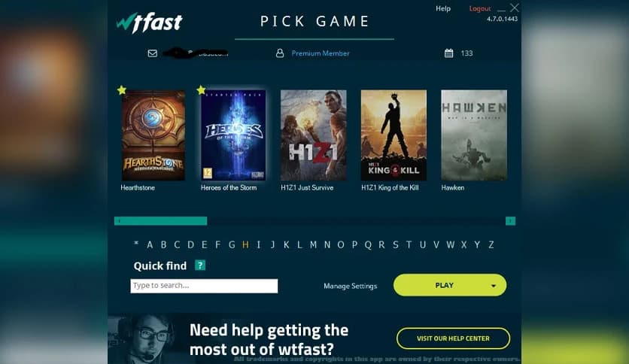Viewport: 629px width, 364px height.
Task: Click the calendar days-remaining icon
Action: 449,53
